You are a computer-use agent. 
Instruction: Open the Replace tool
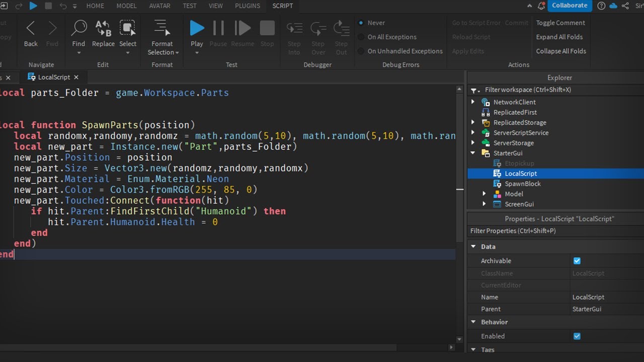click(103, 28)
